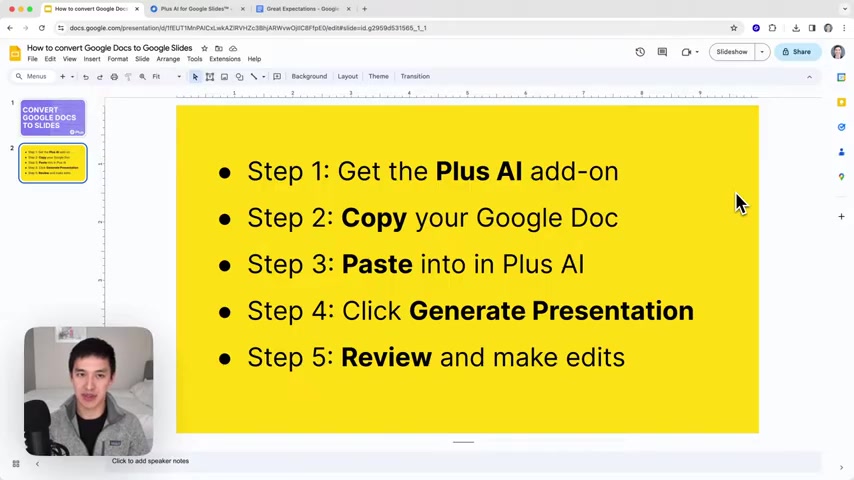
Task: Expand the line tool dropdown arrow
Action: (x=264, y=77)
